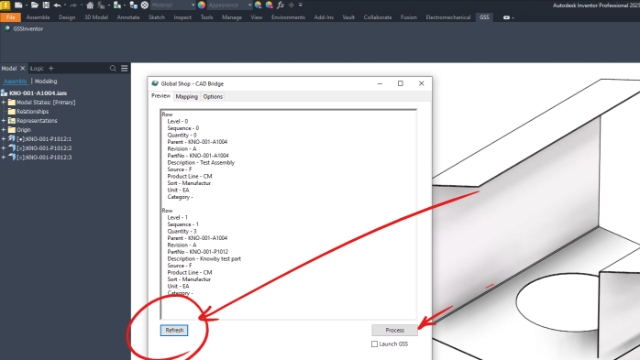The height and width of the screenshot is (360, 640).
Task: Switch to the 3D Model ribbon tab
Action: (96, 17)
